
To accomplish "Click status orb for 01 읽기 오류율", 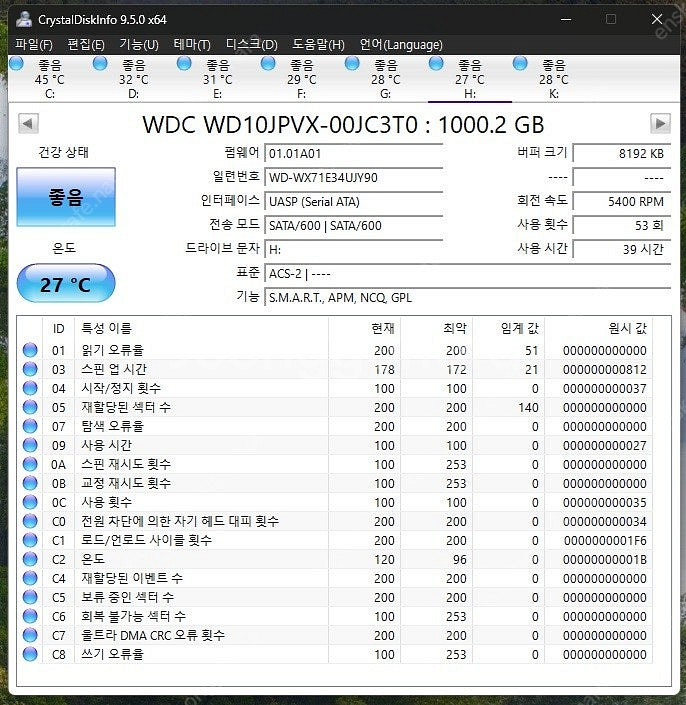I will pos(30,350).
